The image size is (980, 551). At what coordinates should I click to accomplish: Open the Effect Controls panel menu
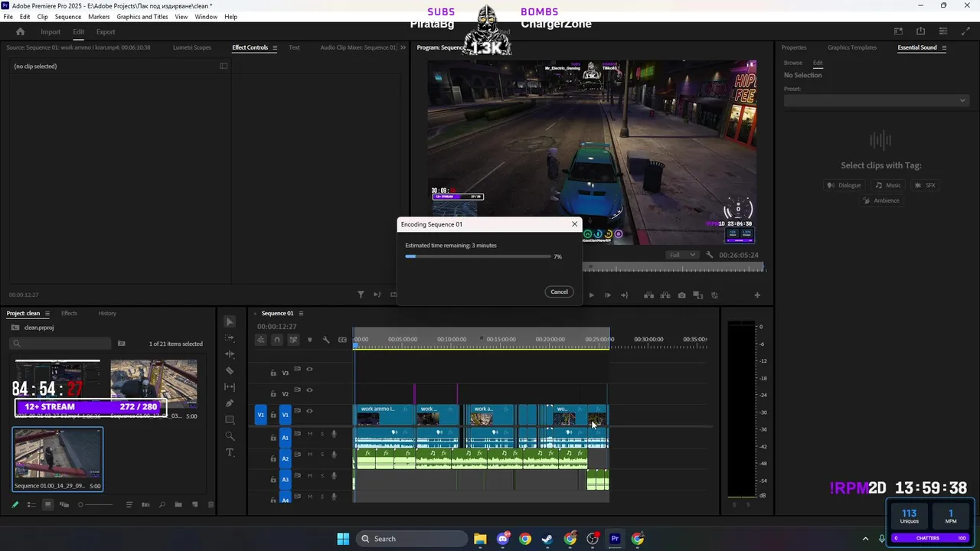point(276,47)
